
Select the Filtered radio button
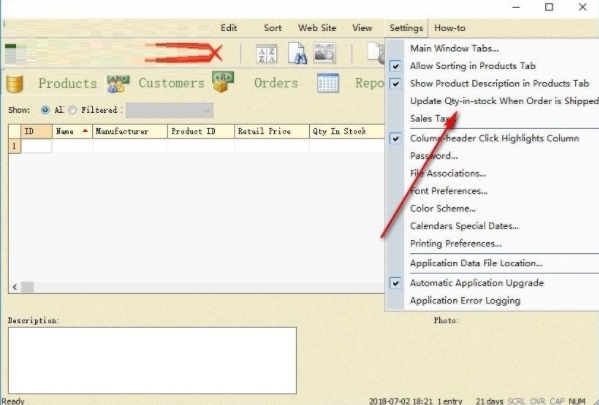(72, 110)
